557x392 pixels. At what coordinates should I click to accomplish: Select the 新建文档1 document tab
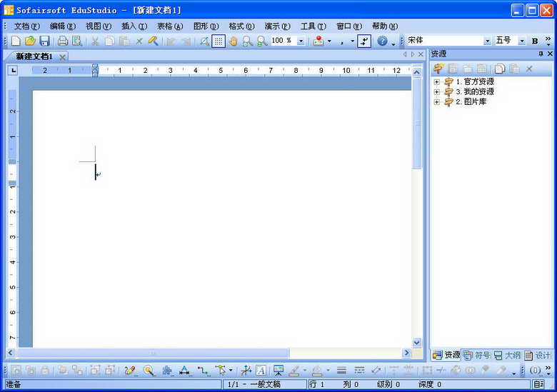[x=34, y=56]
